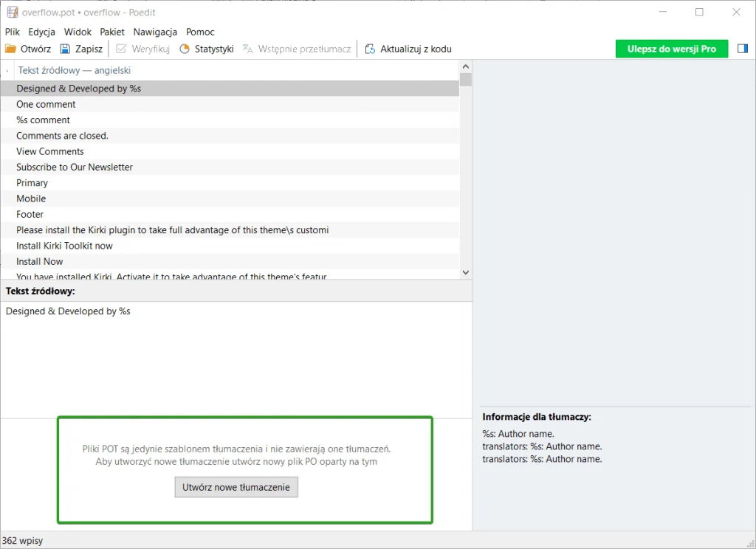Open the Pomoc menu
756x549 pixels.
click(200, 32)
